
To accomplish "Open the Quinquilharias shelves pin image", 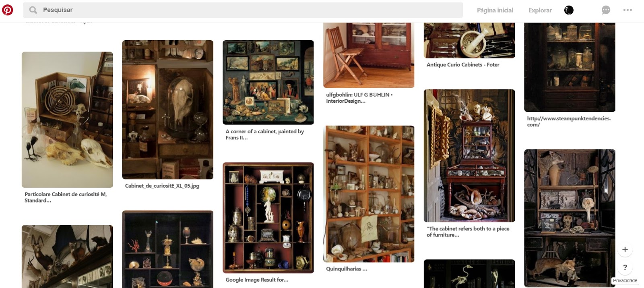I will 369,194.
